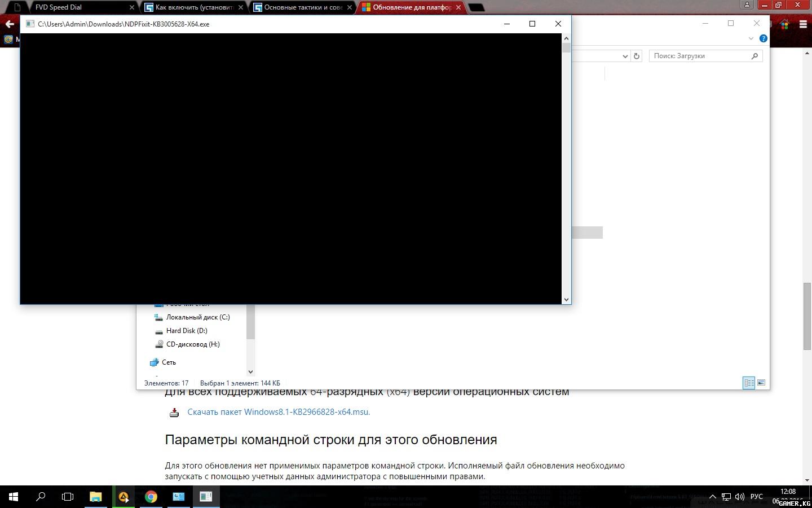Open Google Chrome from the taskbar

[x=151, y=497]
